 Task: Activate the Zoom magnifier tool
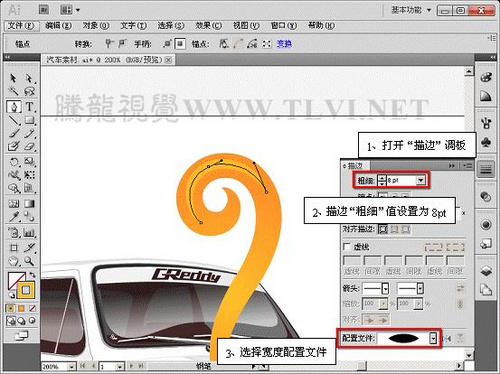pyautogui.click(x=29, y=260)
